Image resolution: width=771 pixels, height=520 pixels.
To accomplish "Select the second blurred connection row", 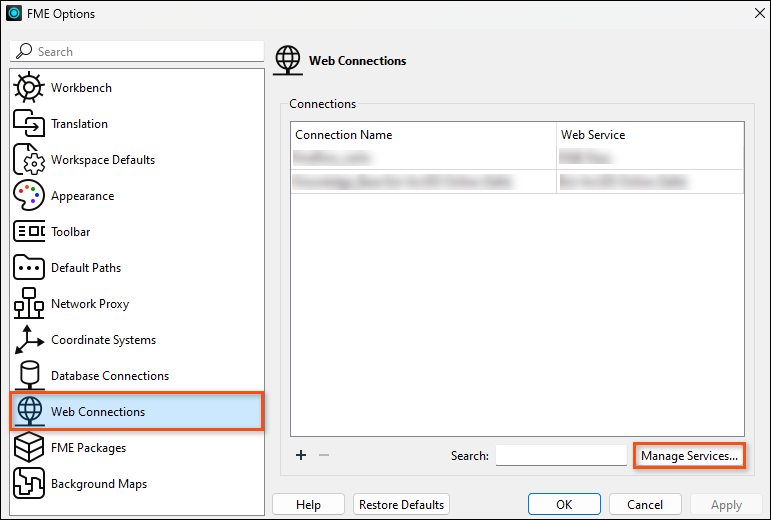I will click(517, 182).
